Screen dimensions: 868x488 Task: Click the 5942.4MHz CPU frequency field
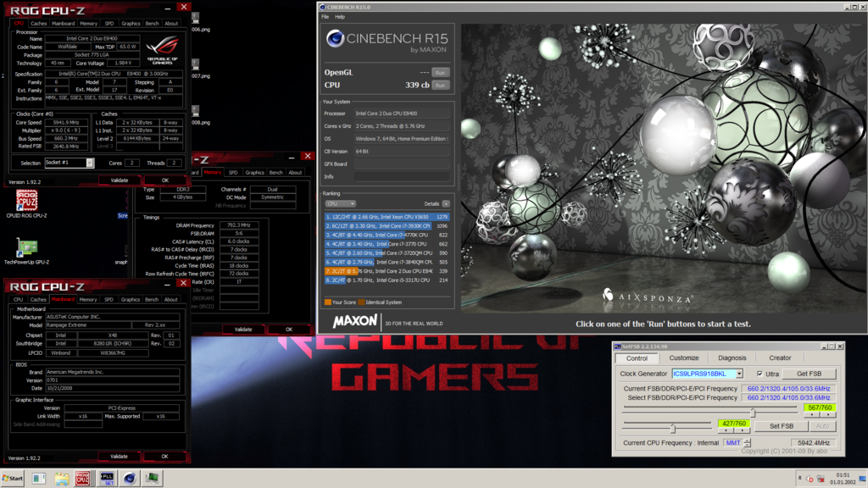[814, 442]
